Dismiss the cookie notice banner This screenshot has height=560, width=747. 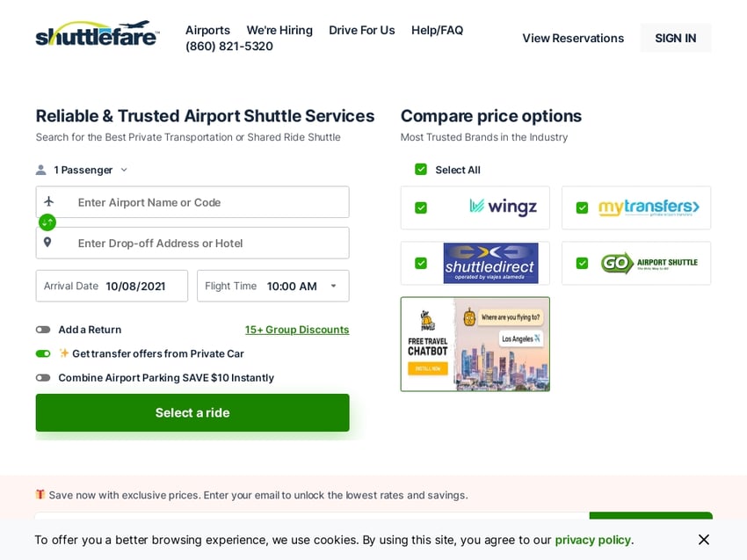click(703, 540)
